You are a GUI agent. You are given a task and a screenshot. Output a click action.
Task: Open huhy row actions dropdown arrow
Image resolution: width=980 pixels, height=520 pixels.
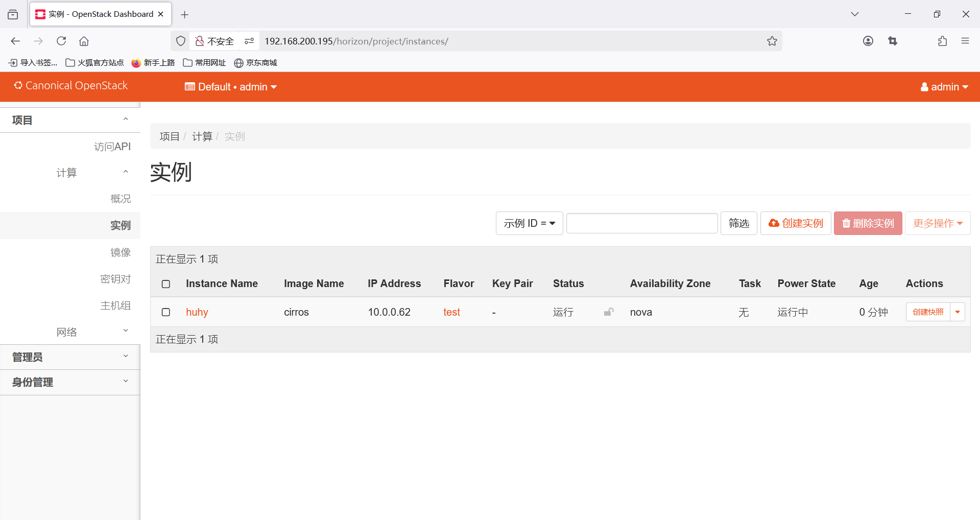tap(958, 312)
